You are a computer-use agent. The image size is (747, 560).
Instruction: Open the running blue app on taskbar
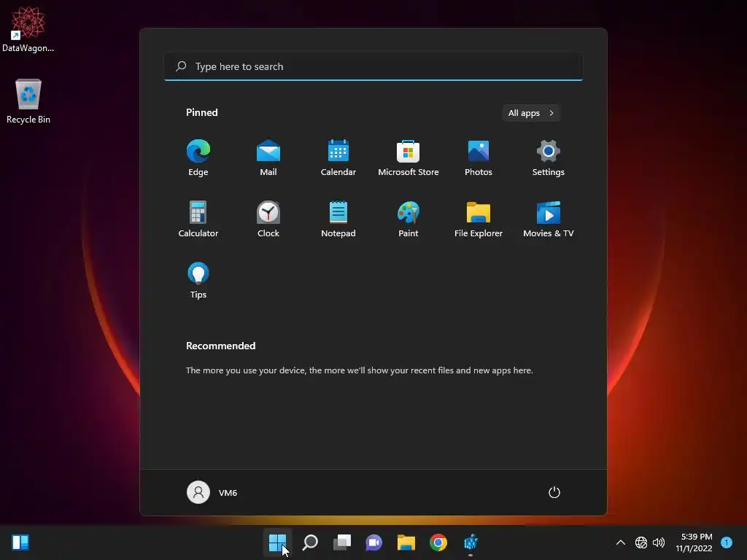[471, 542]
